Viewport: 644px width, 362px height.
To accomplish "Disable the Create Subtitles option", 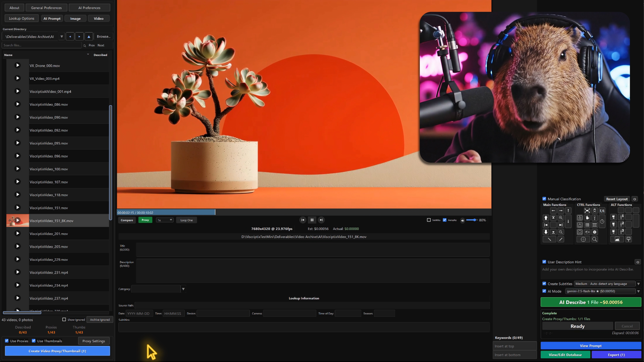I will click(x=544, y=284).
